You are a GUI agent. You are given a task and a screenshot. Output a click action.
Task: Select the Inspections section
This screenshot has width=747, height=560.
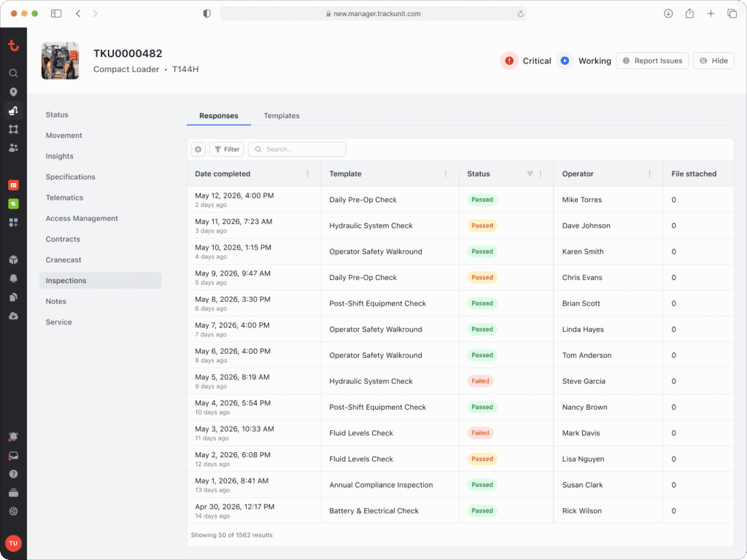(x=101, y=281)
